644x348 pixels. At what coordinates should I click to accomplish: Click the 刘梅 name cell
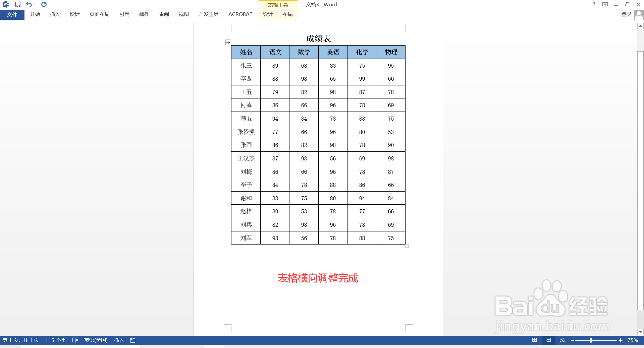[x=246, y=172]
